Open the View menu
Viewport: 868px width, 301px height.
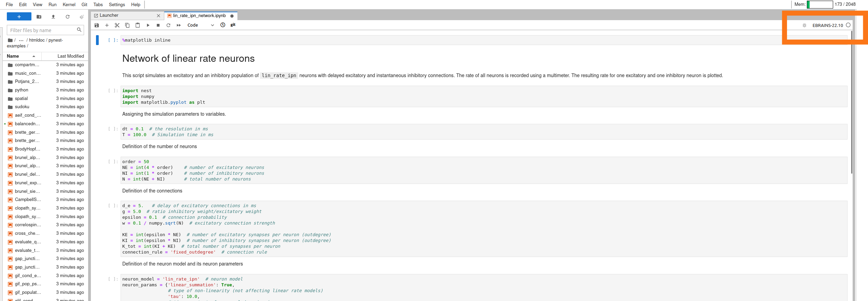tap(38, 4)
